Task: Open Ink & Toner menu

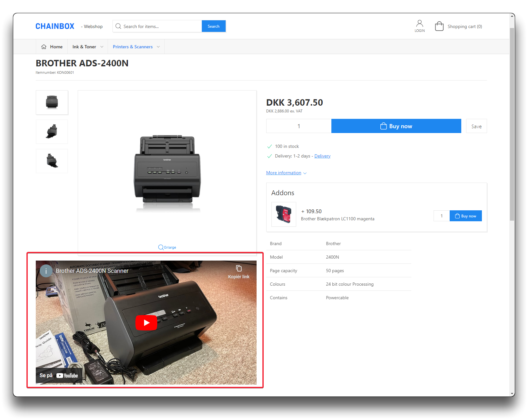Action: pyautogui.click(x=84, y=47)
